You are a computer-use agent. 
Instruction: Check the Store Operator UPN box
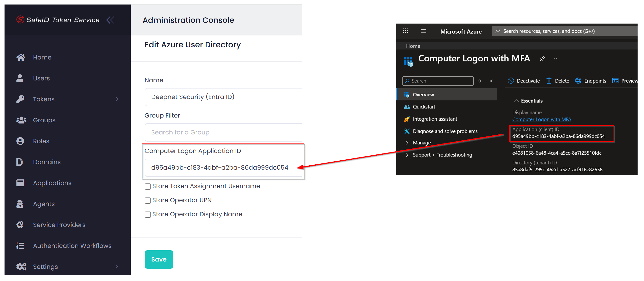(x=148, y=201)
